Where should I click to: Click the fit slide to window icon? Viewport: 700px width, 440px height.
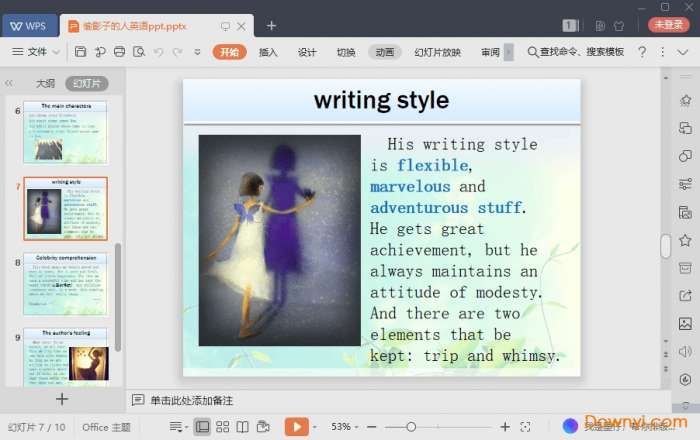(x=526, y=427)
